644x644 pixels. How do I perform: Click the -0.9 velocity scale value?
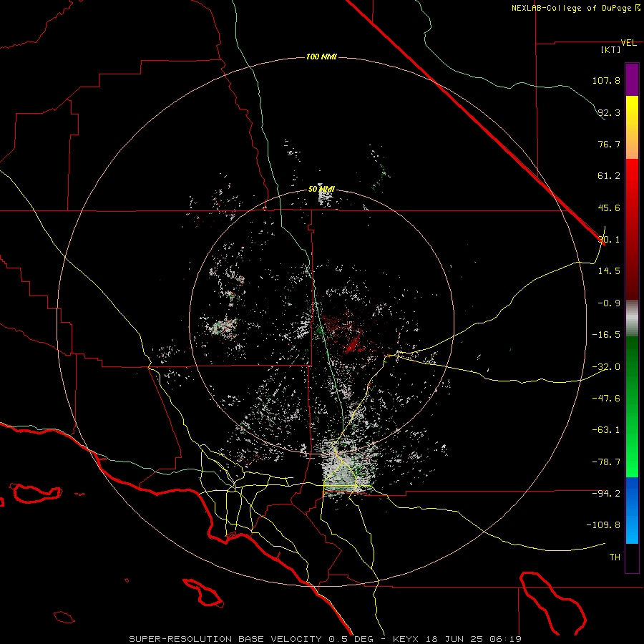tap(609, 303)
